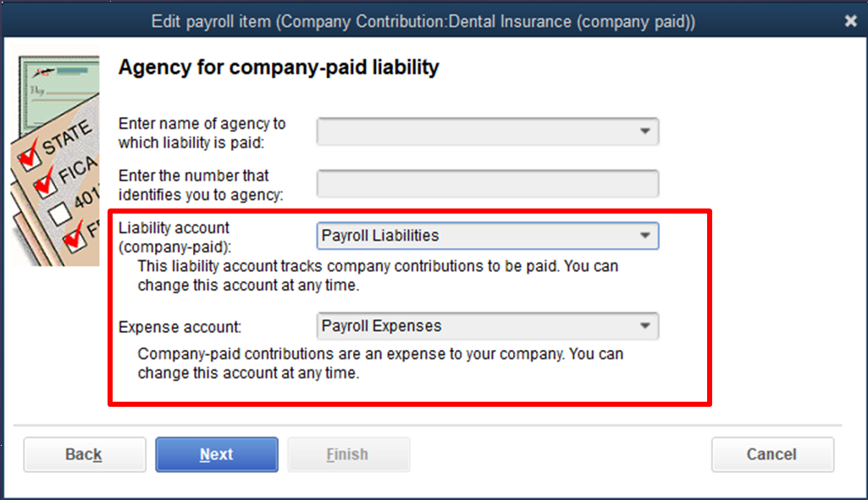
Task: Click the 'Agency for company-paid liability' heading
Action: pyautogui.click(x=279, y=67)
